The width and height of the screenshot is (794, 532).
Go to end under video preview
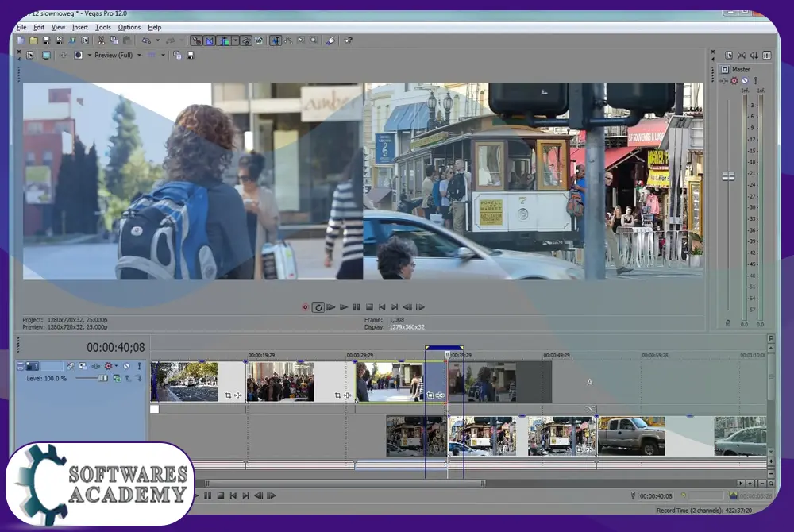pyautogui.click(x=395, y=307)
